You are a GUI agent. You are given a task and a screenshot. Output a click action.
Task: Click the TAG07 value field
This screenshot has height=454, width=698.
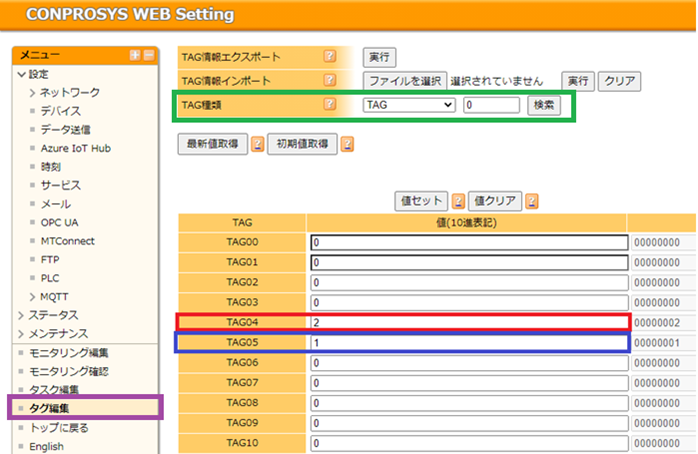[x=469, y=383]
